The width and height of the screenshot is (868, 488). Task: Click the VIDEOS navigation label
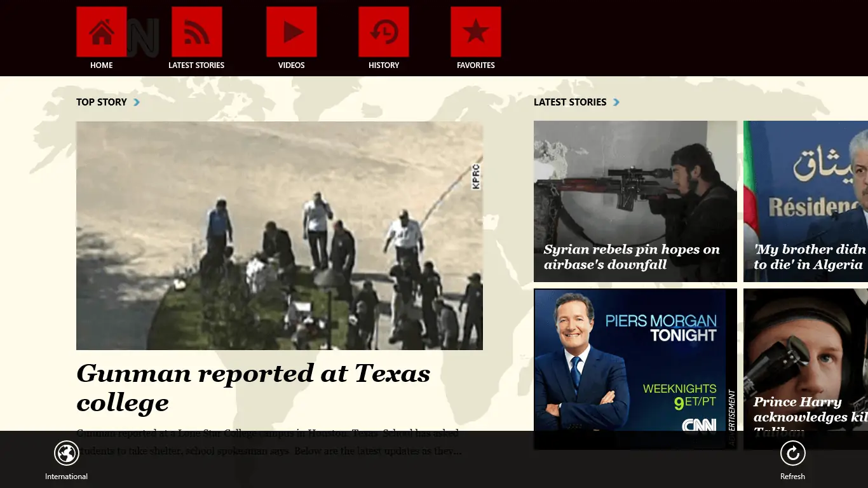[292, 65]
